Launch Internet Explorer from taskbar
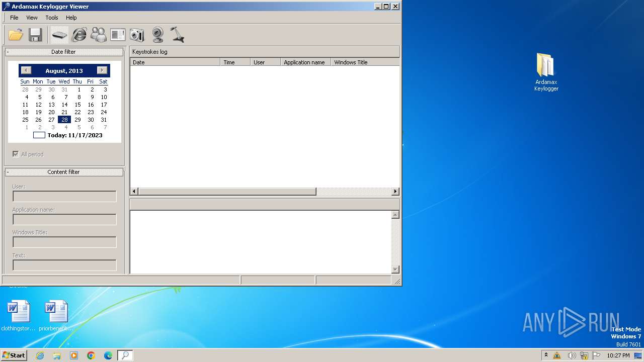The height and width of the screenshot is (362, 644). [x=40, y=355]
